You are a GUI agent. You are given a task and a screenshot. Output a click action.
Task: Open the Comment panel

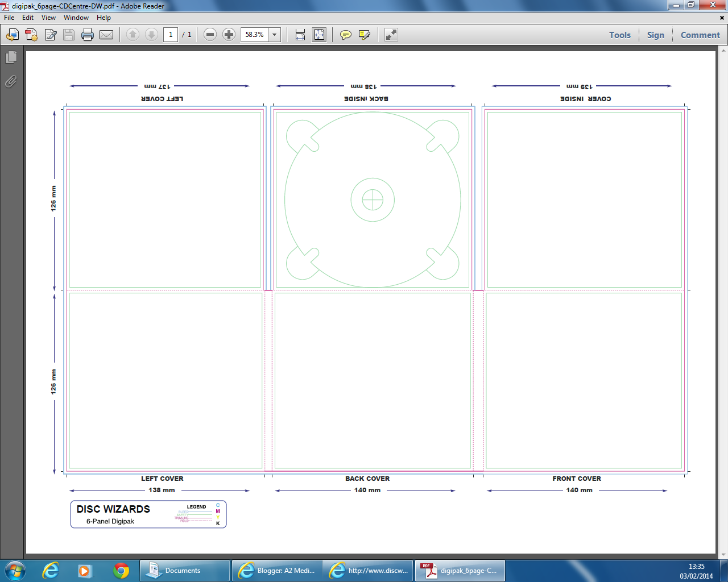pyautogui.click(x=700, y=35)
